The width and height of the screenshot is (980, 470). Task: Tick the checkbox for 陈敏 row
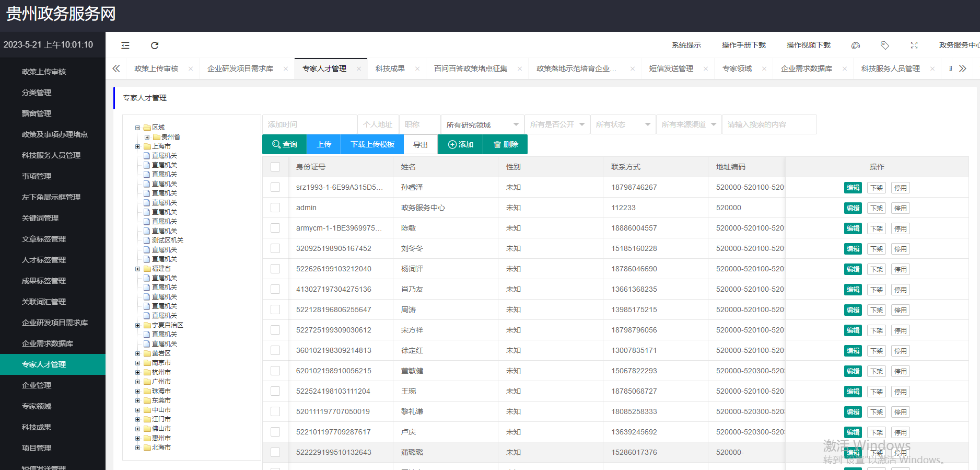pos(275,228)
